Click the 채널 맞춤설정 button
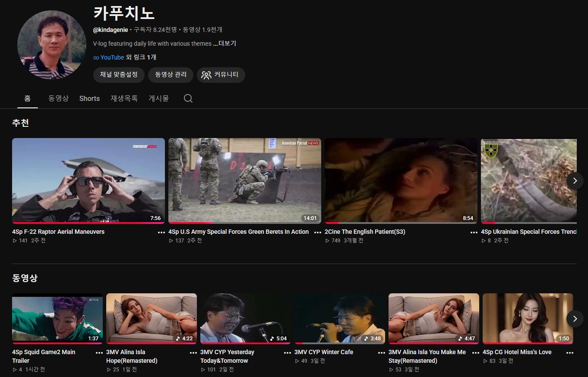 click(119, 75)
